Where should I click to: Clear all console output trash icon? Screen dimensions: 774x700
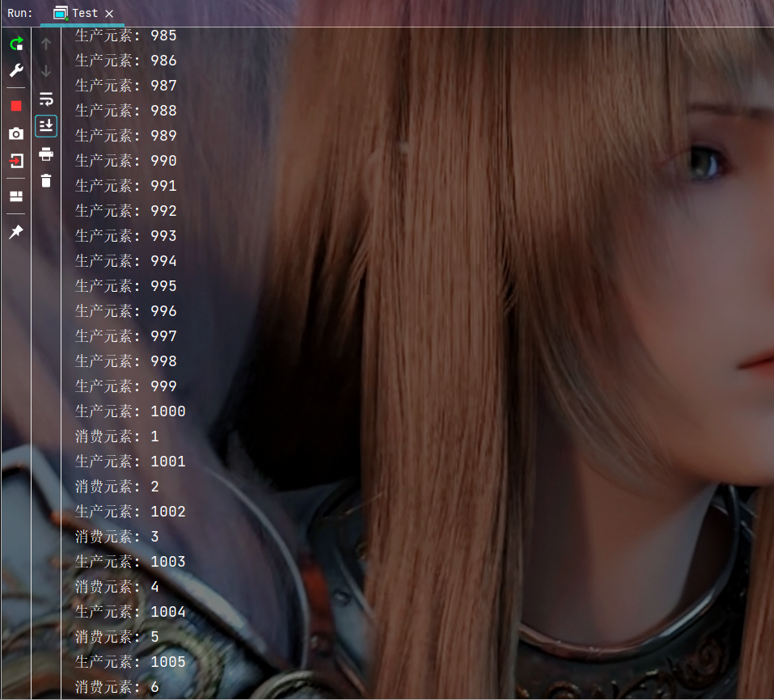point(46,180)
